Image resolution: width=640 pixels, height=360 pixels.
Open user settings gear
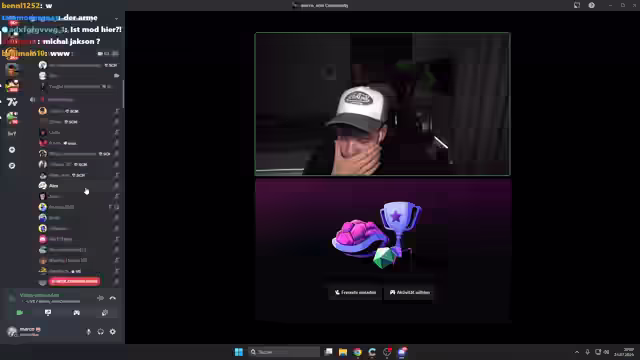[x=113, y=332]
